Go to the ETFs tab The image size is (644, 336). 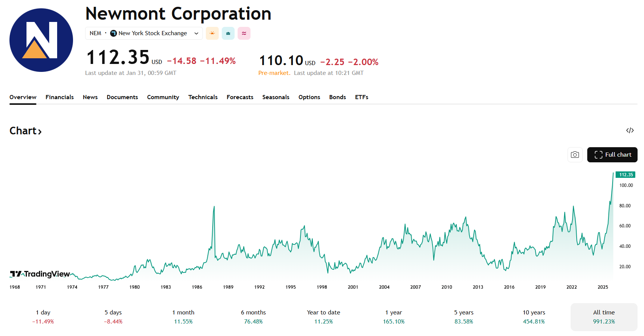(x=362, y=97)
